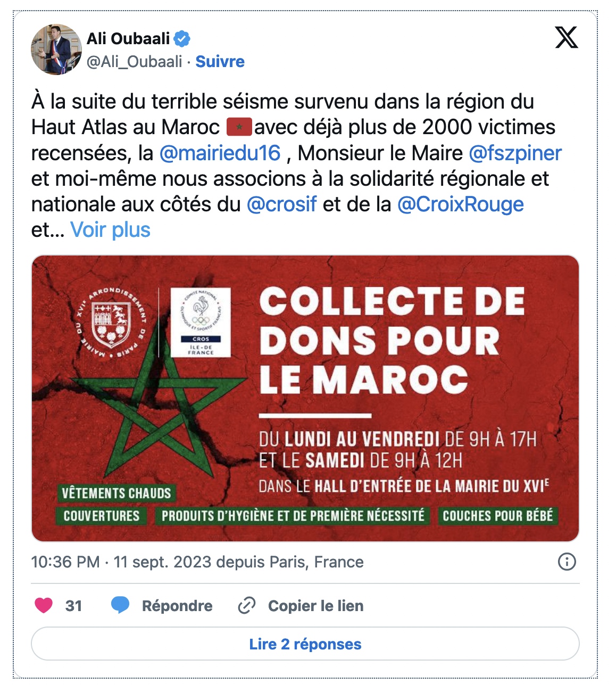Open the Collecte de dons image
This screenshot has width=616, height=692.
pos(305,399)
